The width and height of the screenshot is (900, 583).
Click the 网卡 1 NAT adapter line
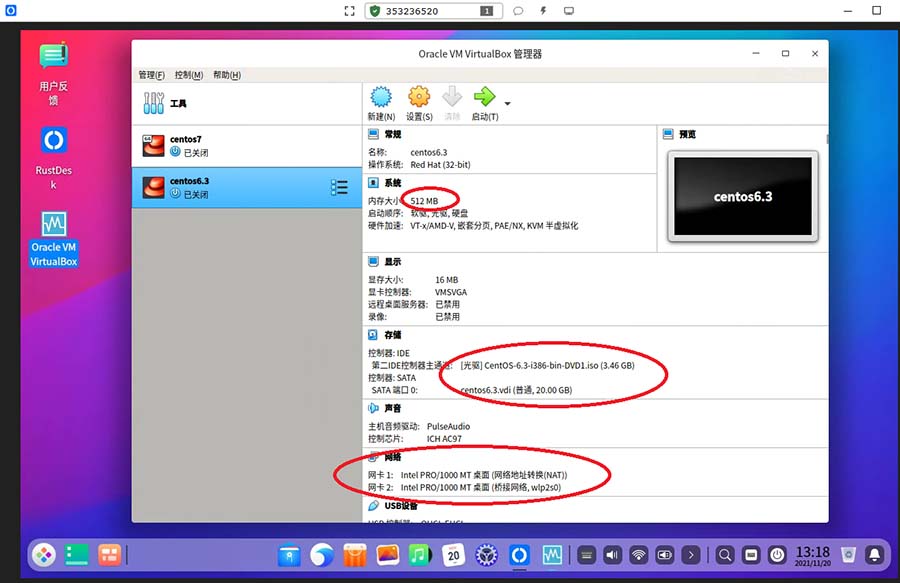(x=467, y=475)
